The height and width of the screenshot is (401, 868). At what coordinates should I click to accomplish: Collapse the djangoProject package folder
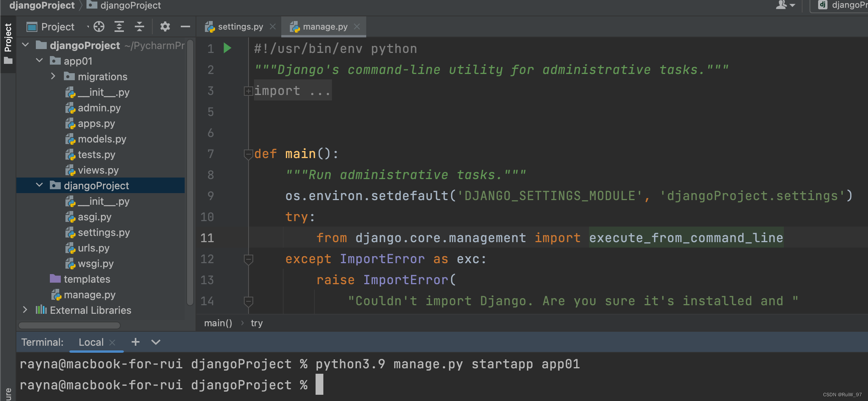tap(39, 185)
